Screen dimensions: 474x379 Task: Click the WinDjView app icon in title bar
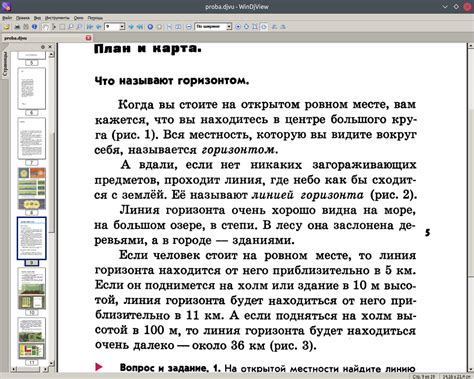(6, 6)
